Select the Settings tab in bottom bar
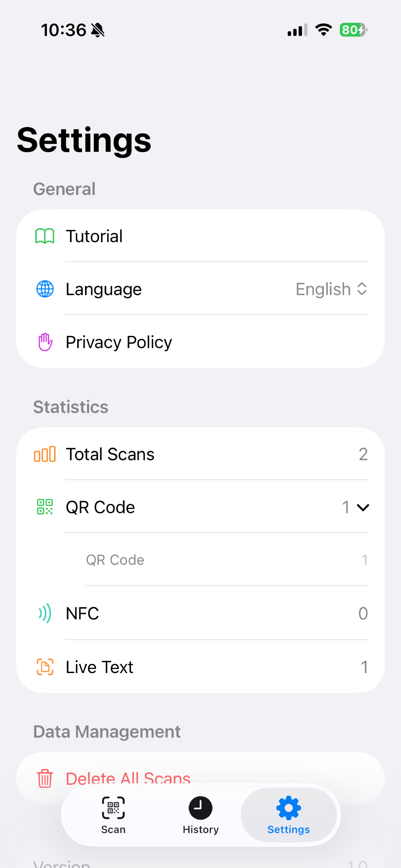Screen dimensions: 401x868 pyautogui.click(x=289, y=815)
